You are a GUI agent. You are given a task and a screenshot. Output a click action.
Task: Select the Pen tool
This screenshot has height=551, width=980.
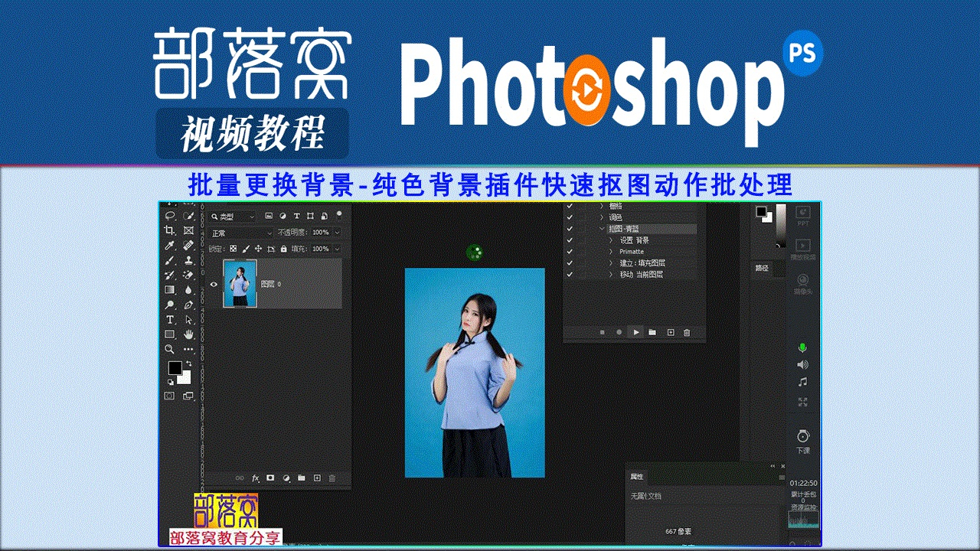(188, 305)
